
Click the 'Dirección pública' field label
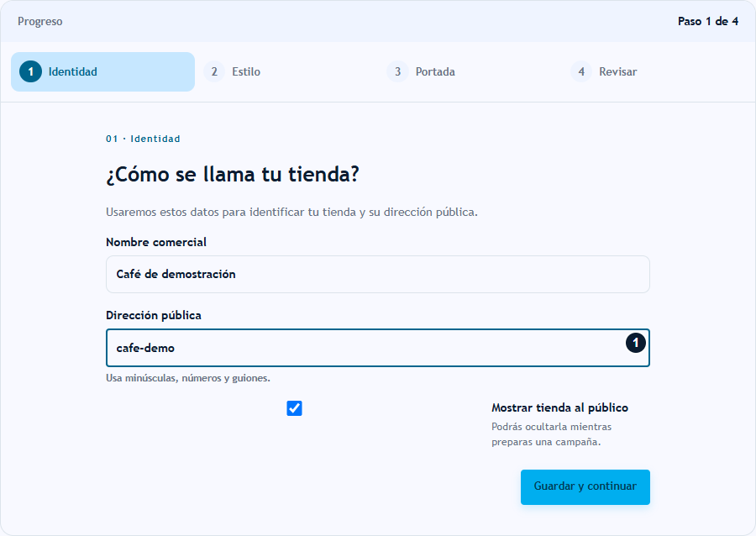point(154,315)
